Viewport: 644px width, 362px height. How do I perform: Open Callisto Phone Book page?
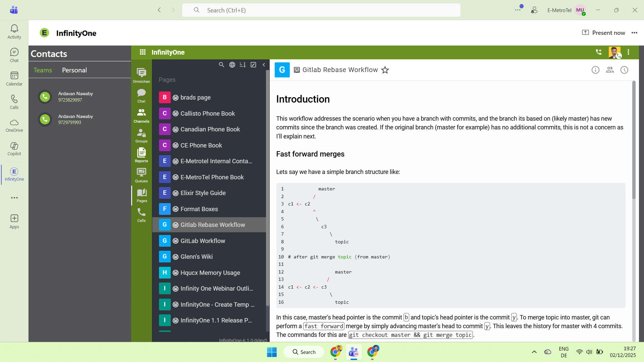209,113
